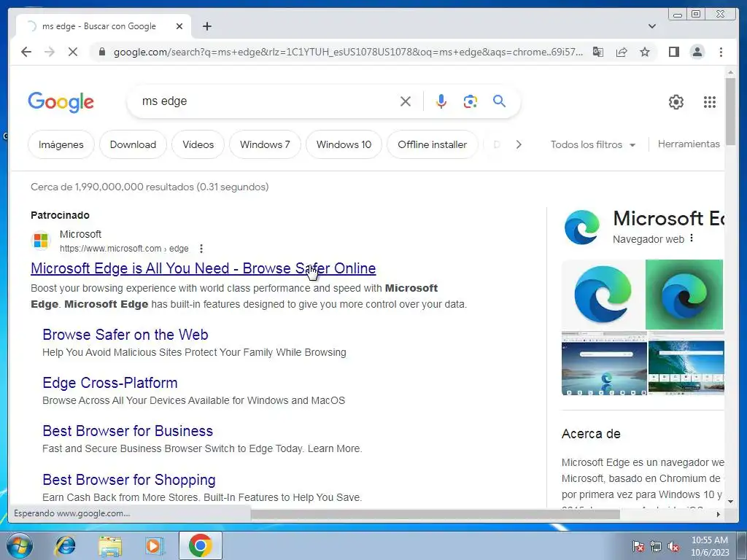The image size is (747, 560).
Task: Select the Offline installer filter chip
Action: [x=432, y=145]
